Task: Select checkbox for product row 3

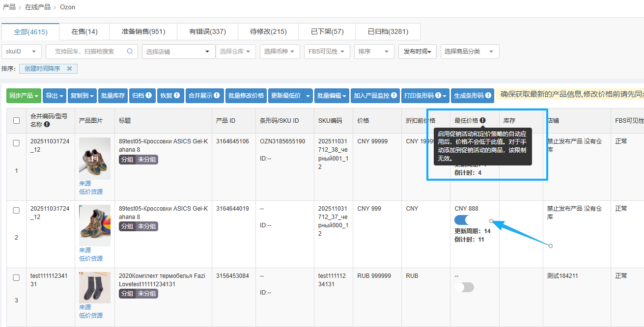Action: (x=16, y=277)
